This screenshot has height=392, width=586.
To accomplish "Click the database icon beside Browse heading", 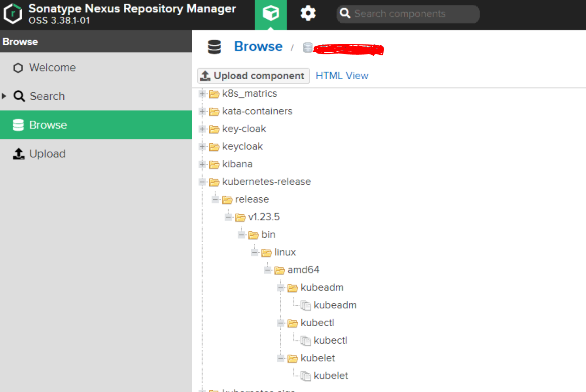I will [x=214, y=47].
